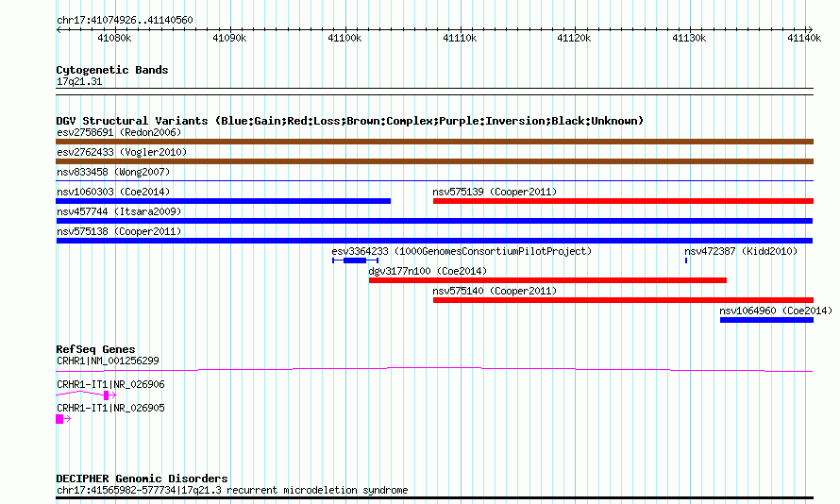Click the nsv472387 (Kidd2010) tiny blue marker
The height and width of the screenshot is (504, 840).
tap(686, 260)
